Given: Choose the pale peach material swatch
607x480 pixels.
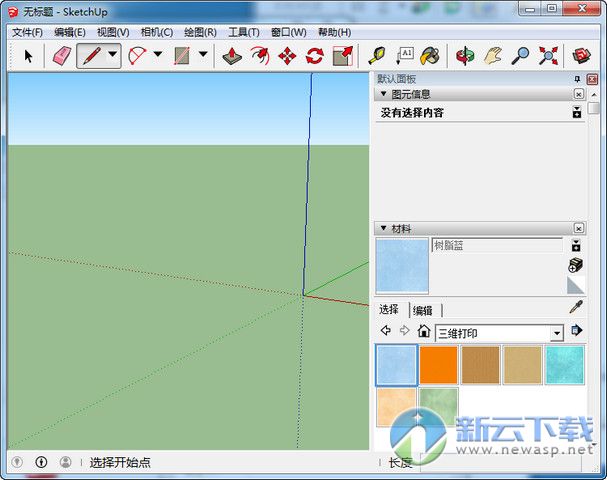Looking at the screenshot, I should point(396,407).
